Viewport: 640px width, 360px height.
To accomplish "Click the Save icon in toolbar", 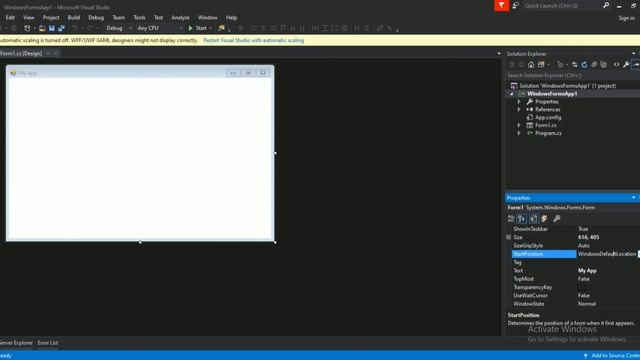I will (52, 28).
